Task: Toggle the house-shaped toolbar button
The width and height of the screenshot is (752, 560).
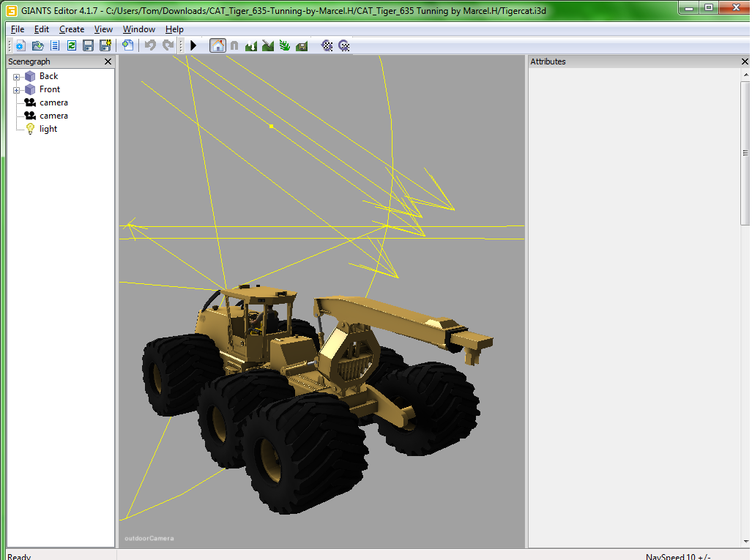Action: coord(217,45)
